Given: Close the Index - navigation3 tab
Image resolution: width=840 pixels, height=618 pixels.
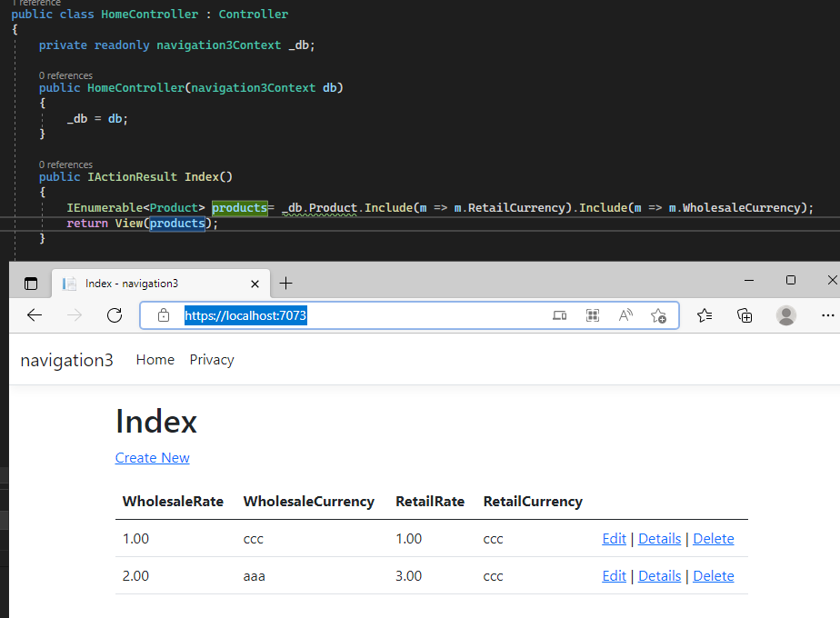Looking at the screenshot, I should (x=255, y=284).
